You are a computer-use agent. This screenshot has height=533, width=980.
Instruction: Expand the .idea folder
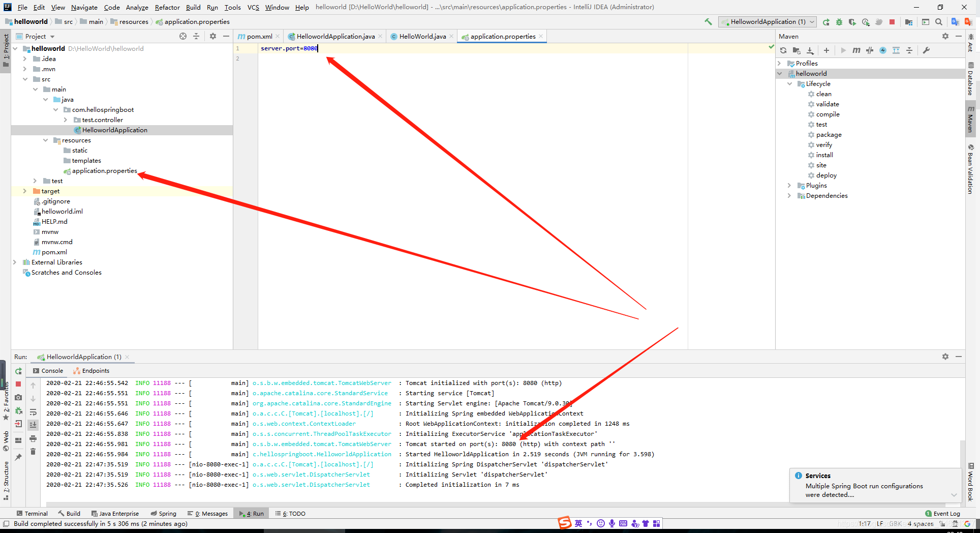click(x=24, y=59)
